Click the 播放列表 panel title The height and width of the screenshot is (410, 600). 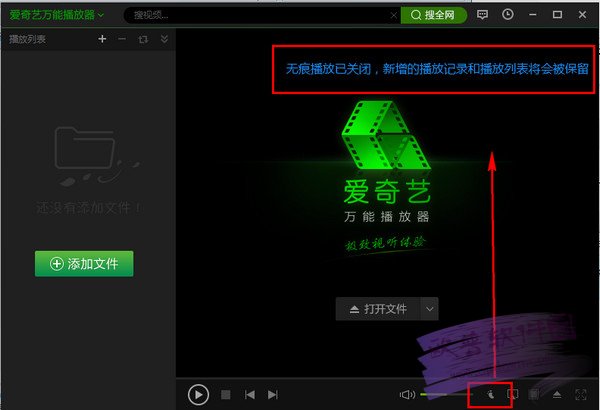(x=27, y=39)
